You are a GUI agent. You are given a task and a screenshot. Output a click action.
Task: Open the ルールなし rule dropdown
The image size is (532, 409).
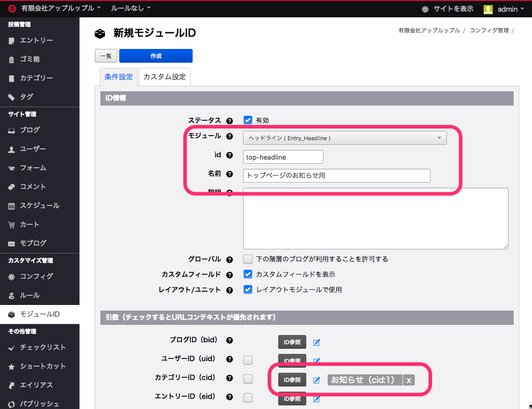click(x=131, y=9)
